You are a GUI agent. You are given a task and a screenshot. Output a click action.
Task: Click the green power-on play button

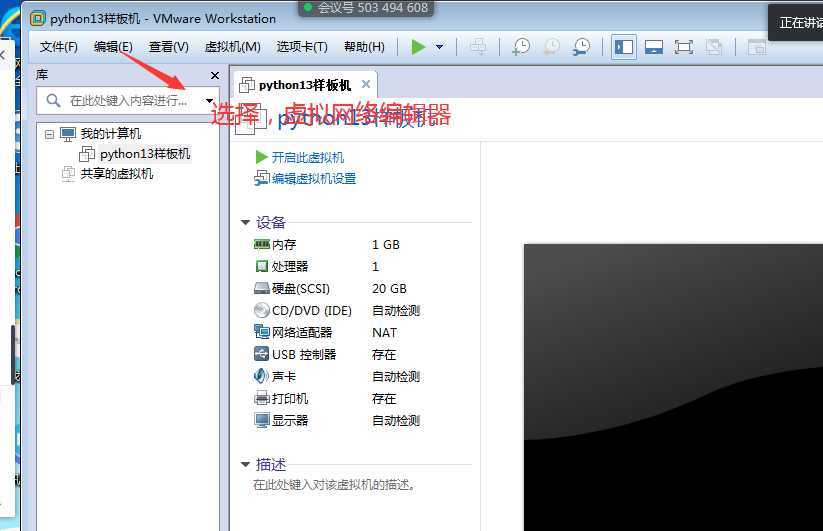click(418, 47)
